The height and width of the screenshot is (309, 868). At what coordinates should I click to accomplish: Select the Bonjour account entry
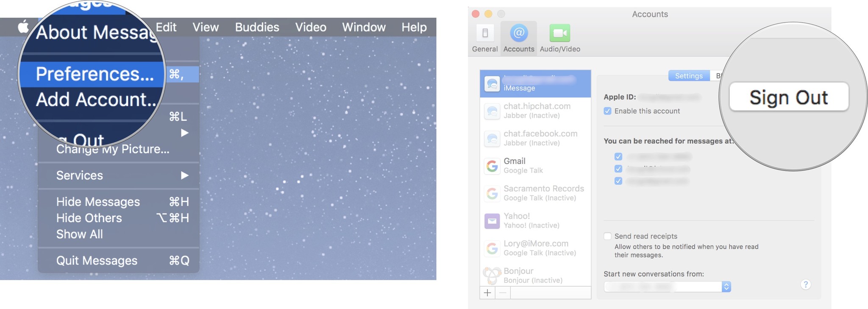click(x=535, y=275)
